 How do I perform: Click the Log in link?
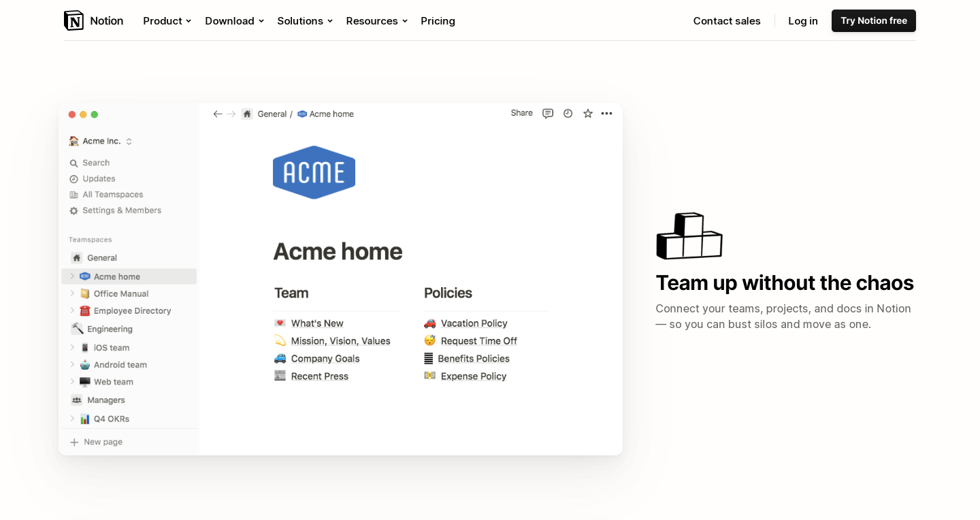click(x=803, y=20)
